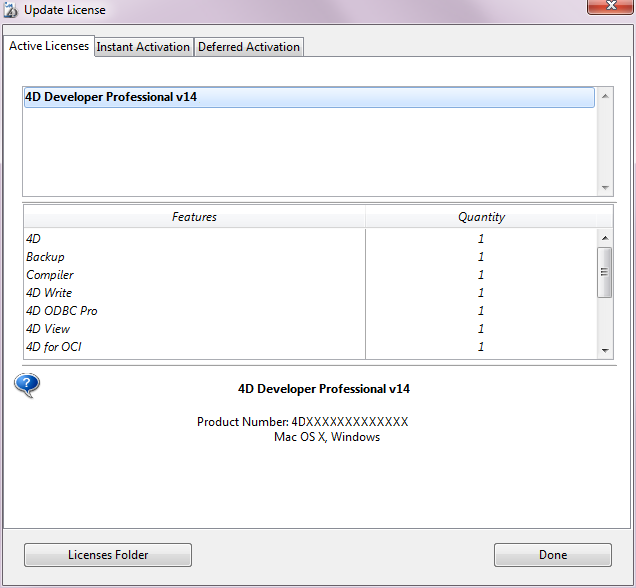
Task: Open the Deferred Activation tab
Action: point(249,47)
